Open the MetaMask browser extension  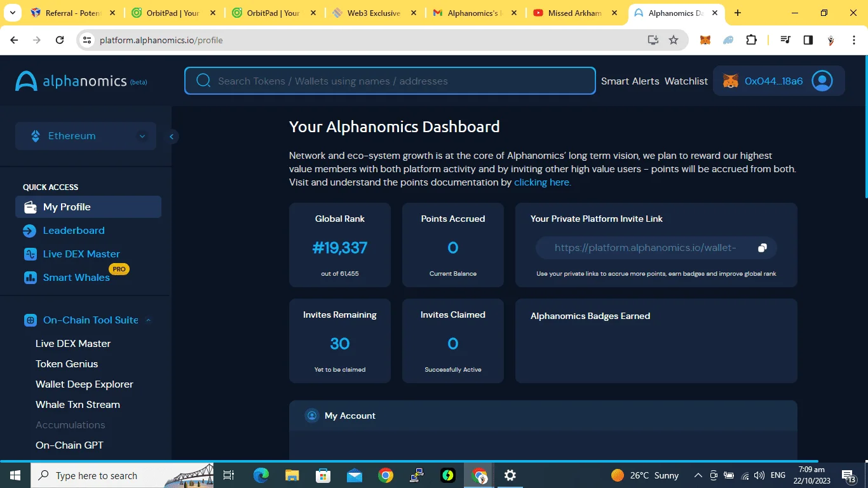click(705, 40)
